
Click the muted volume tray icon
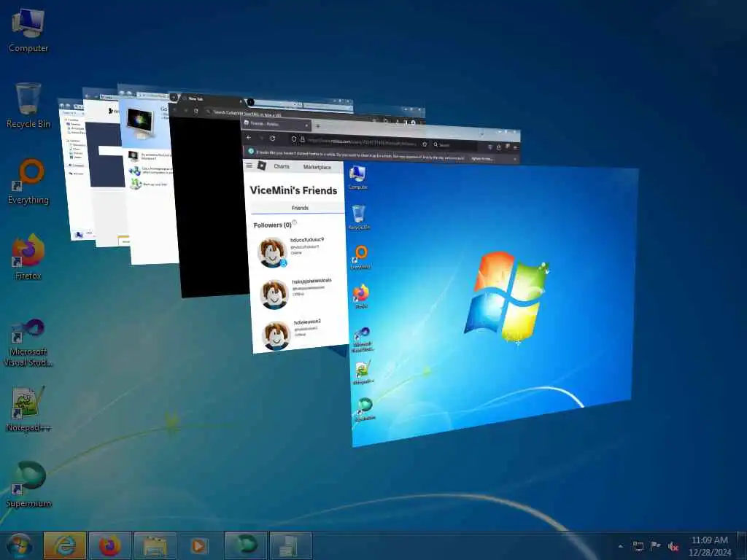pyautogui.click(x=673, y=547)
